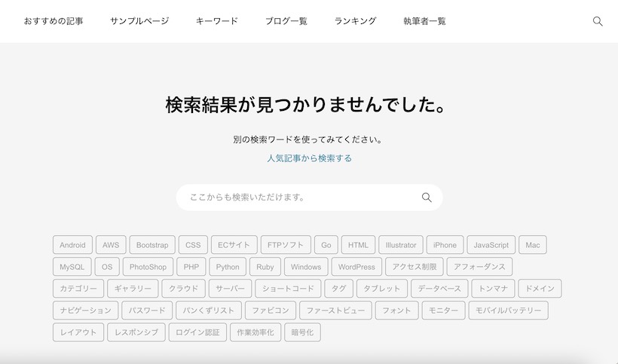Screen dimensions: 618x364
Task: Select the Ruby tag
Action: [265, 267]
